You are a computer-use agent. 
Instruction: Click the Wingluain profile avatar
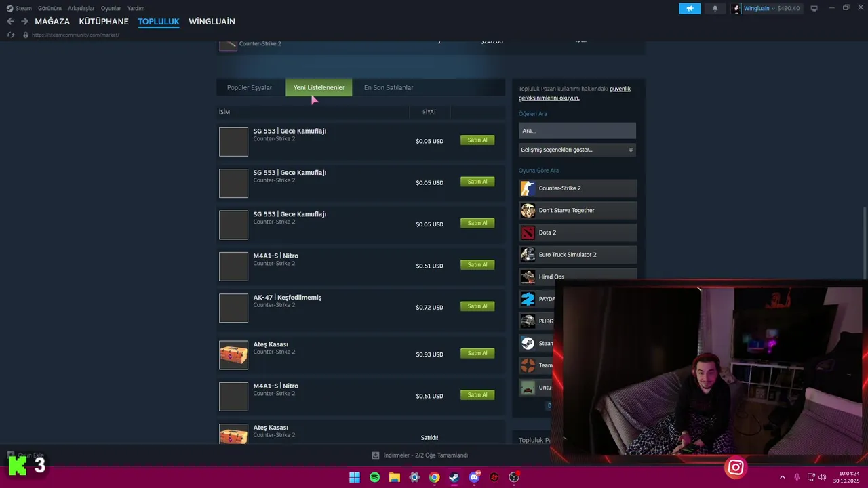coord(736,9)
